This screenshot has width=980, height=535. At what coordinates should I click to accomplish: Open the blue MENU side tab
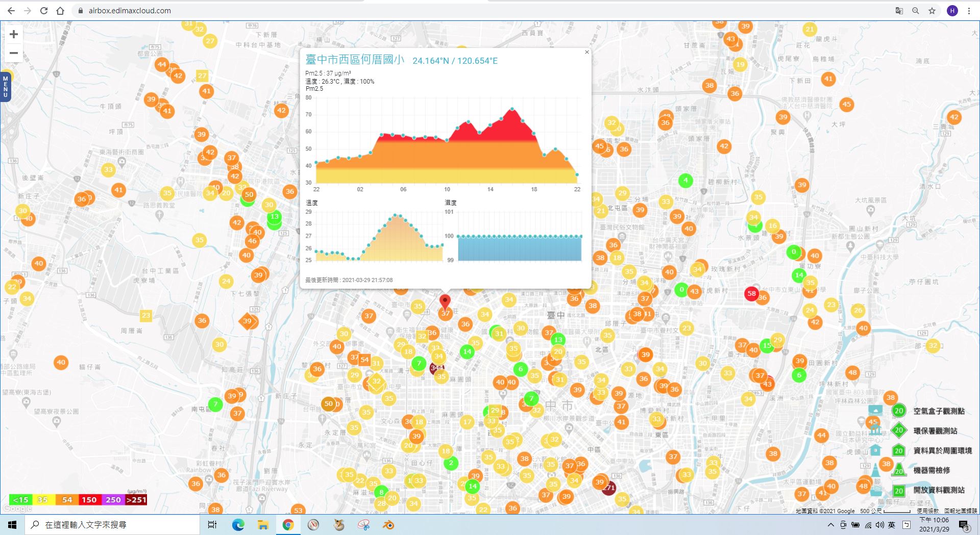(5, 86)
